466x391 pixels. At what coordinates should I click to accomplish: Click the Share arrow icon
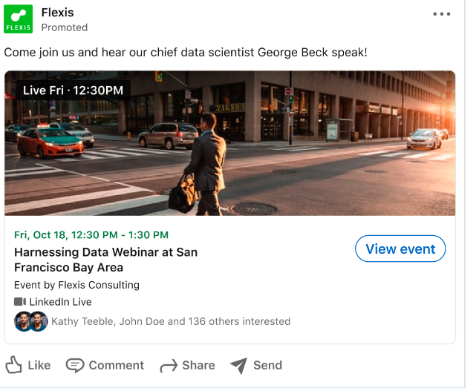(169, 366)
